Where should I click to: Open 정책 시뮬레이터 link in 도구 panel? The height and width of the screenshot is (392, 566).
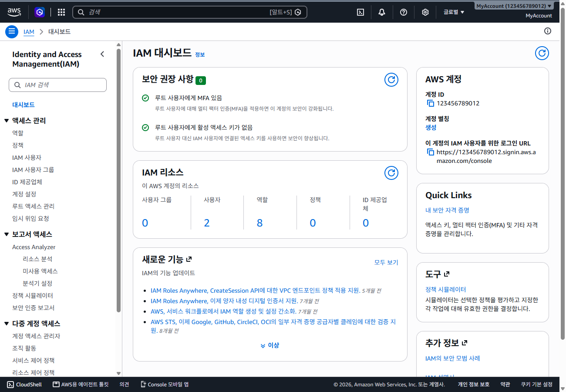pos(445,289)
